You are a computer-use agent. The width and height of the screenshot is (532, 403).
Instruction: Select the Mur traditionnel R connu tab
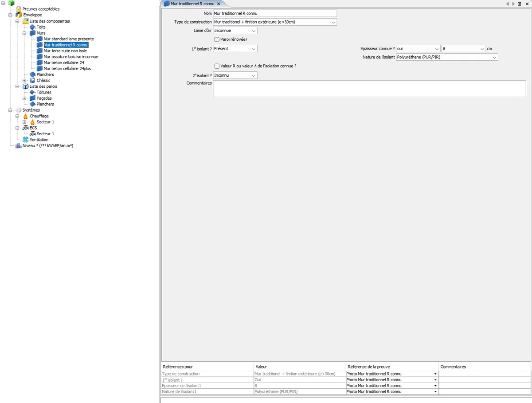pyautogui.click(x=192, y=4)
